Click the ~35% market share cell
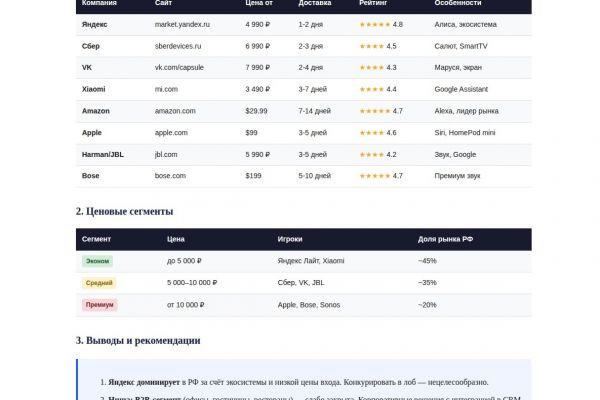This screenshot has height=400, width=600. (x=427, y=283)
